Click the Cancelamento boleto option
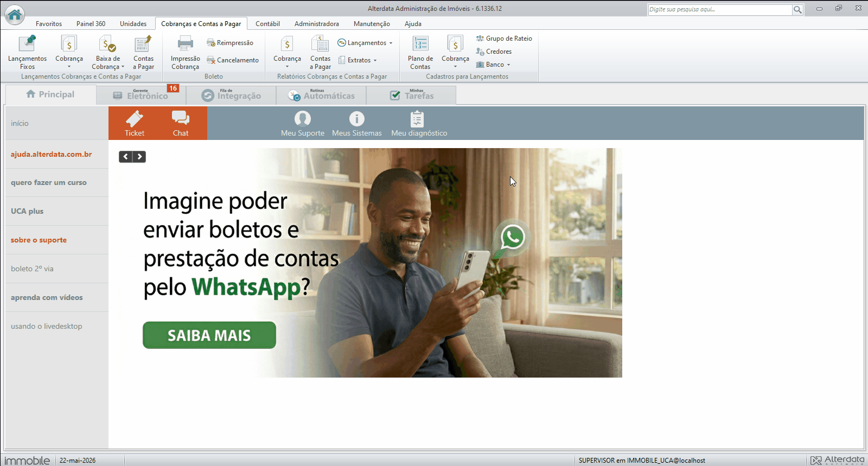Image resolution: width=868 pixels, height=466 pixels. (x=233, y=60)
